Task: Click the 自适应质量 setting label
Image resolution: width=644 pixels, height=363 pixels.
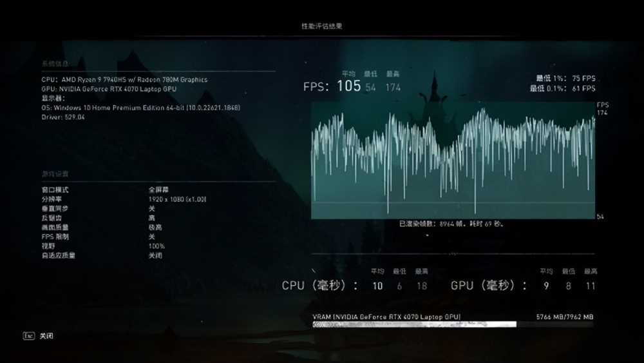Action: [59, 255]
